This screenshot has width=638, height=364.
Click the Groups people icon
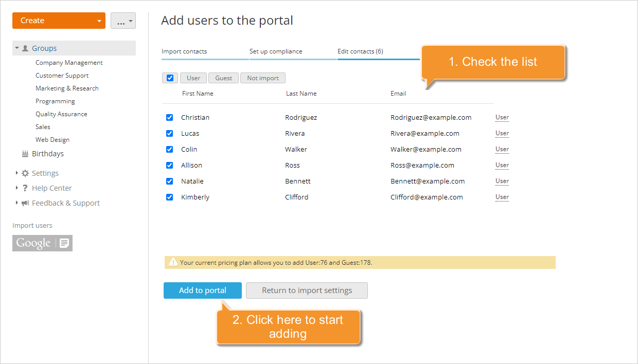[25, 48]
